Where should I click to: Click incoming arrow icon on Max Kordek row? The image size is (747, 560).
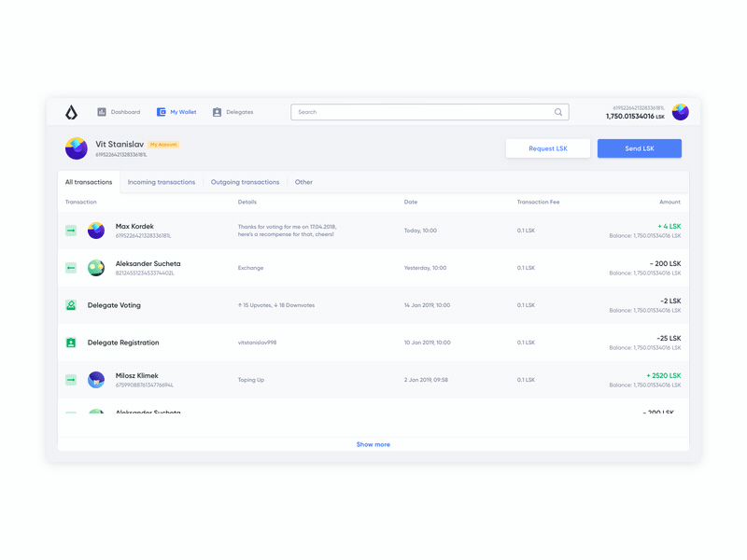point(71,231)
